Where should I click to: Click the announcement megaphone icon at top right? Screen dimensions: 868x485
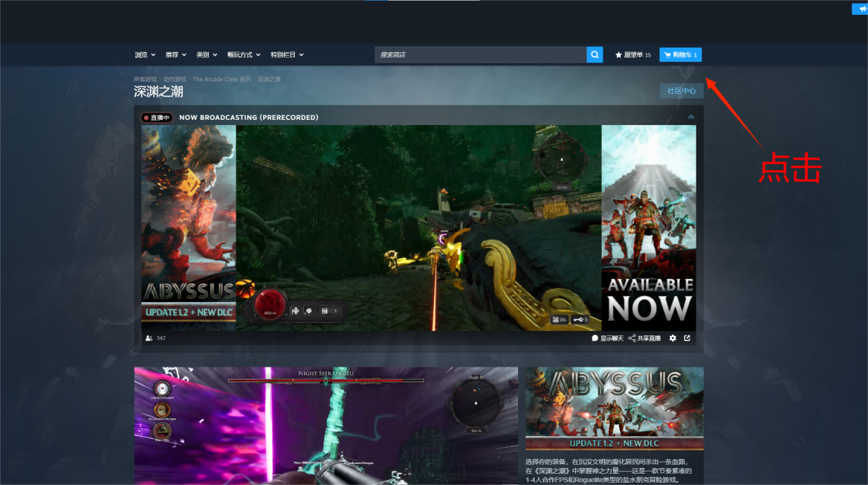(861, 9)
